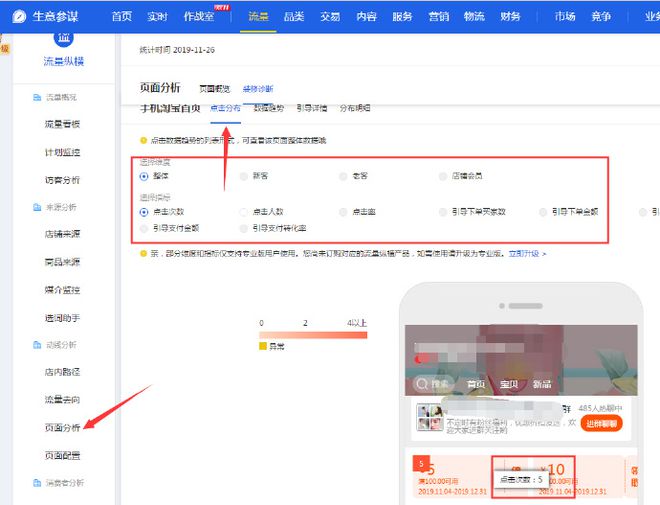Open 店内路径 in the sidebar

coord(62,372)
